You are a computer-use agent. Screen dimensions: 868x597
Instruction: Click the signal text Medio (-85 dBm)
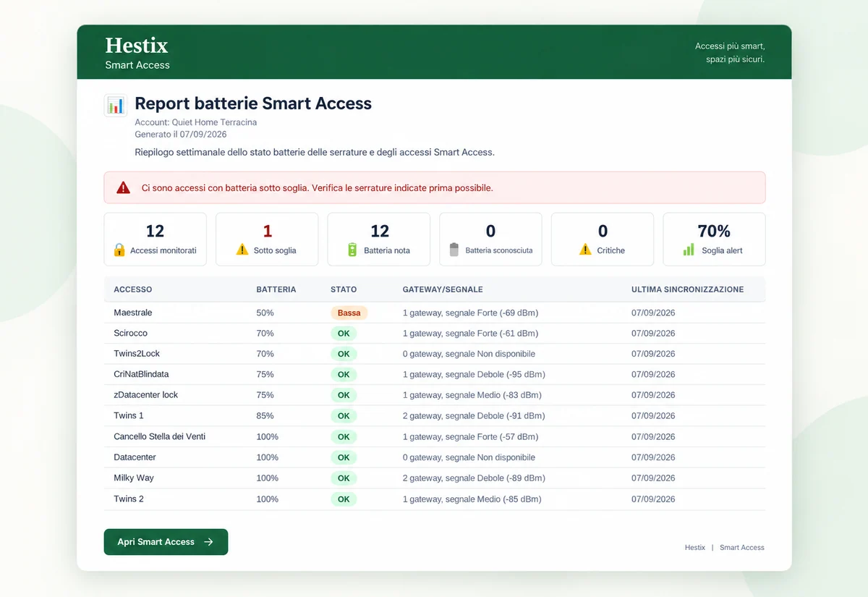point(509,499)
